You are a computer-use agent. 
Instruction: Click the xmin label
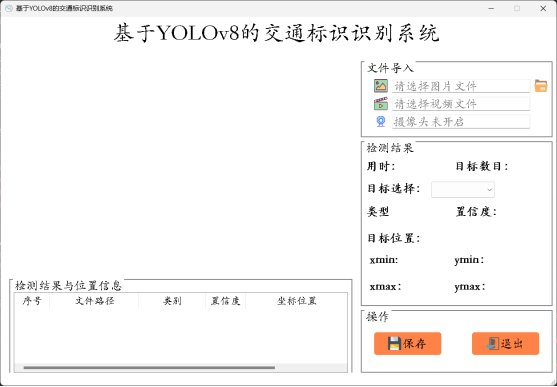pos(384,260)
